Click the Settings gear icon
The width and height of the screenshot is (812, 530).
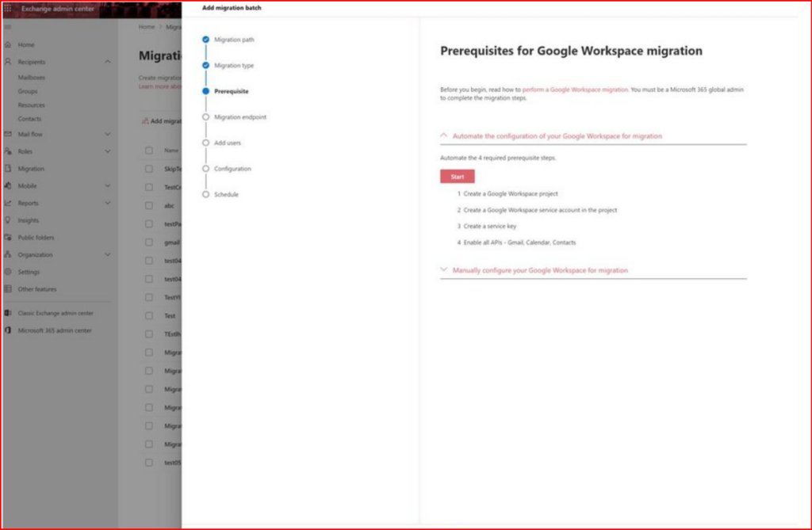tap(8, 272)
